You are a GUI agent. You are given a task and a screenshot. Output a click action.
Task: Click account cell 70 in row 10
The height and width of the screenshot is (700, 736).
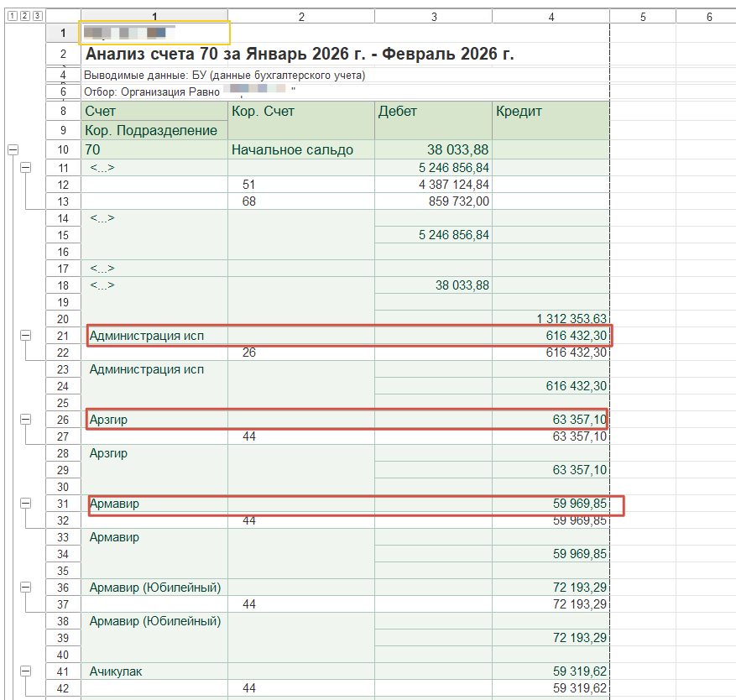coord(154,149)
